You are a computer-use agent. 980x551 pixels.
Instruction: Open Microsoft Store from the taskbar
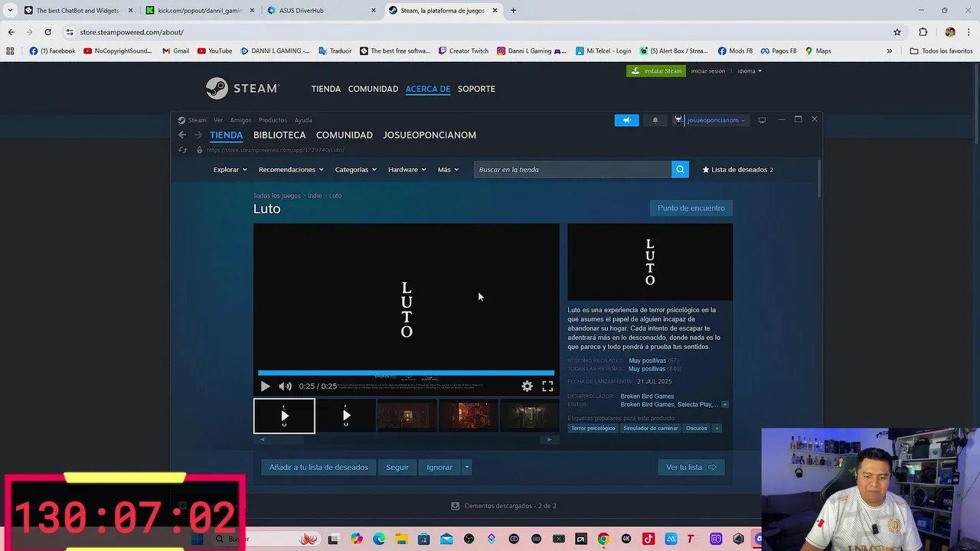pos(423,540)
